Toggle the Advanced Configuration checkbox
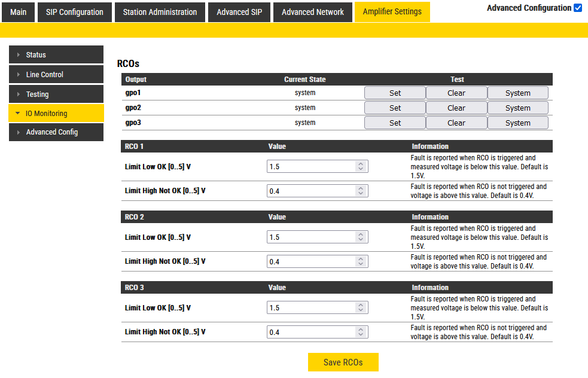 coord(577,8)
